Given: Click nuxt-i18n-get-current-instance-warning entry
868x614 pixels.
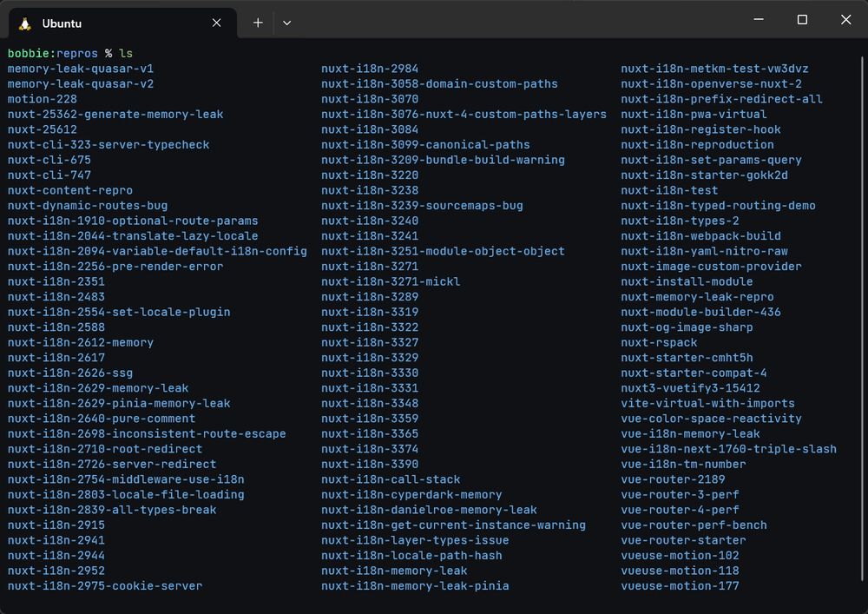Looking at the screenshot, I should coord(453,525).
